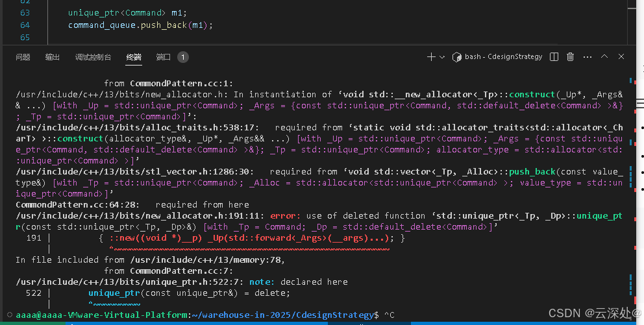Open link /usr/include/c++/13/bits/unique_ptr.h:522:7
644x325 pixels.
(x=130, y=282)
